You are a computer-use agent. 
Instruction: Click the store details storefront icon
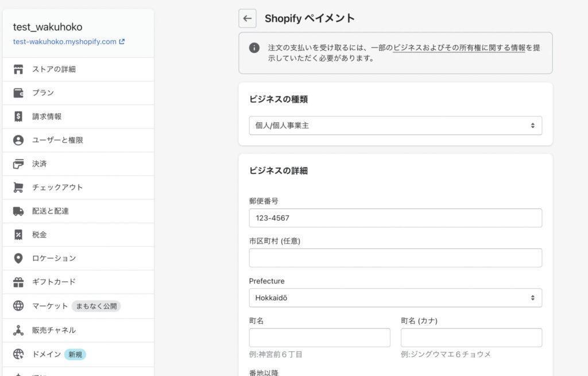pos(18,69)
